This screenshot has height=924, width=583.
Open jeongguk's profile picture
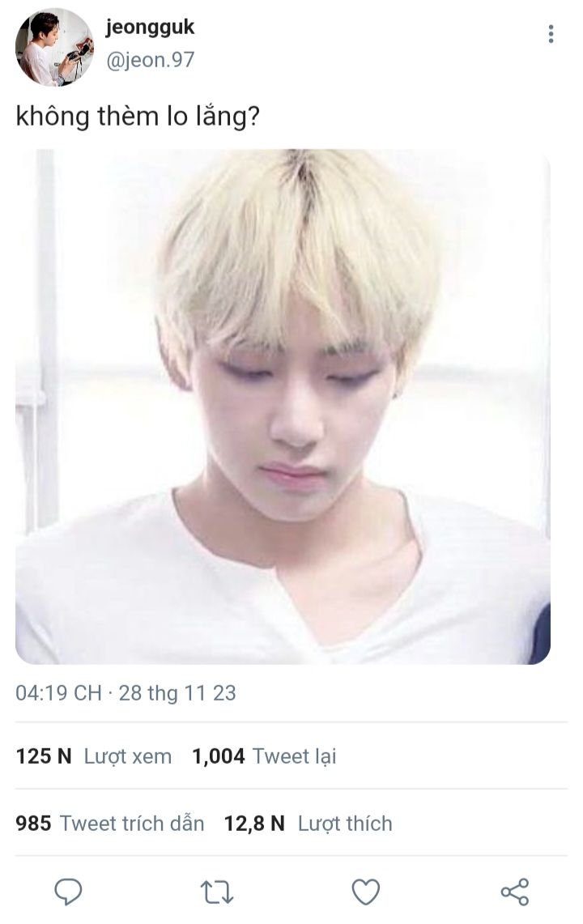[53, 47]
